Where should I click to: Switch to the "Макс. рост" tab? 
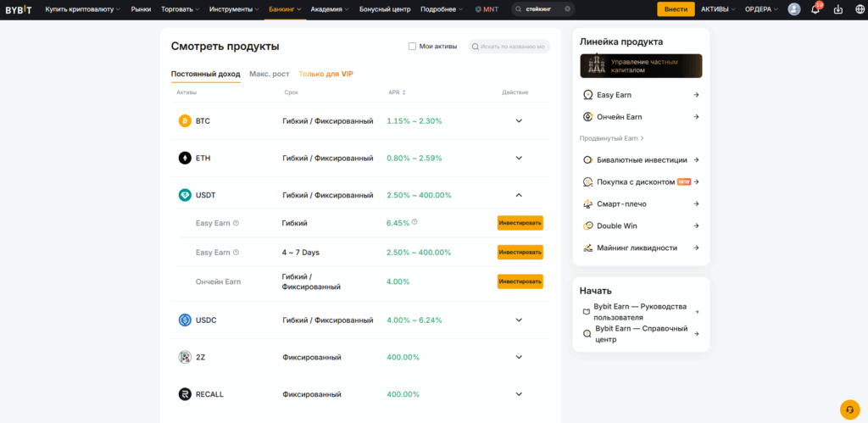point(269,74)
